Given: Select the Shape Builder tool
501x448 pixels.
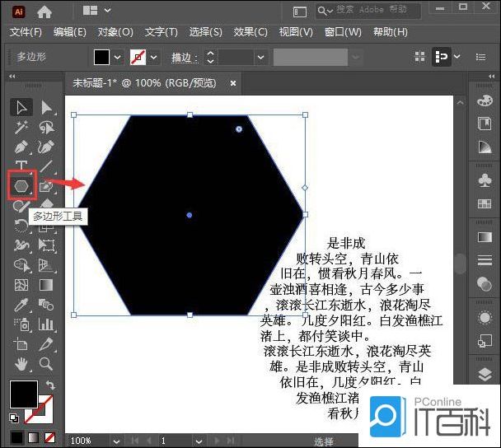Looking at the screenshot, I should click(21, 265).
